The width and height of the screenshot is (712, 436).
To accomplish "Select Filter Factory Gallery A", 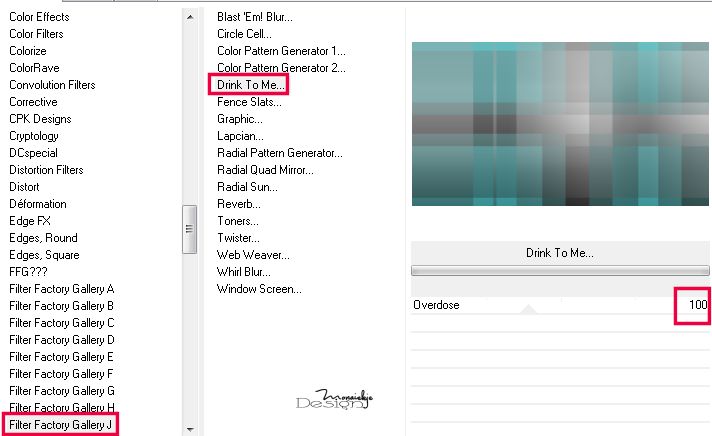I will [61, 289].
